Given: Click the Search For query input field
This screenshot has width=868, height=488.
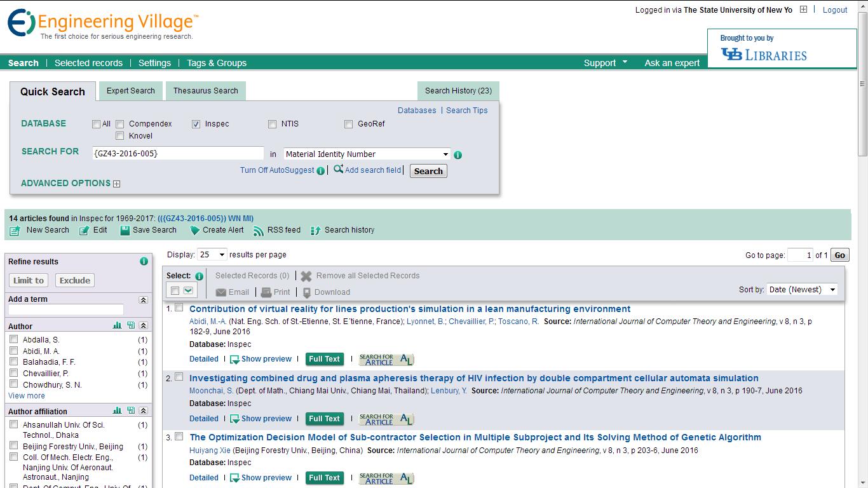Looking at the screenshot, I should click(x=177, y=153).
